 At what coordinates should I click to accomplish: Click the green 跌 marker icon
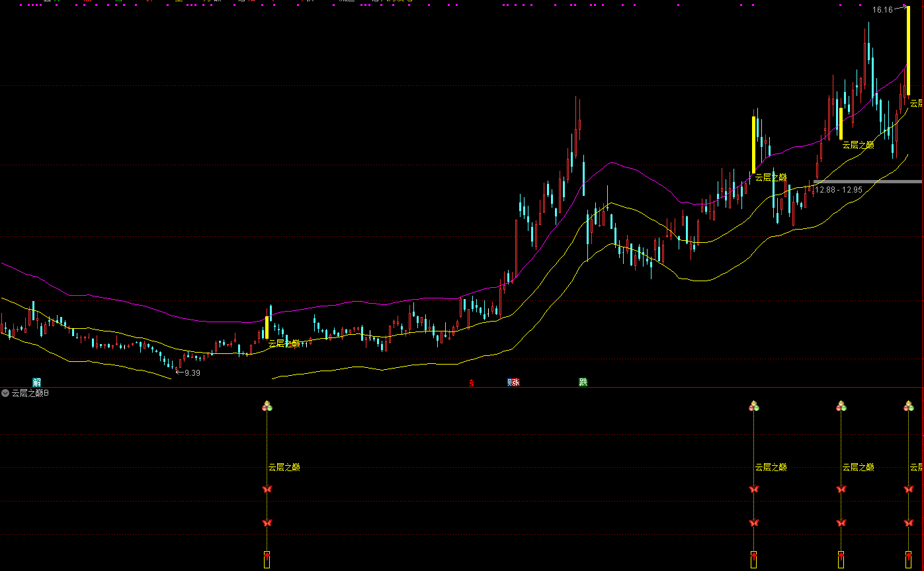click(x=583, y=382)
